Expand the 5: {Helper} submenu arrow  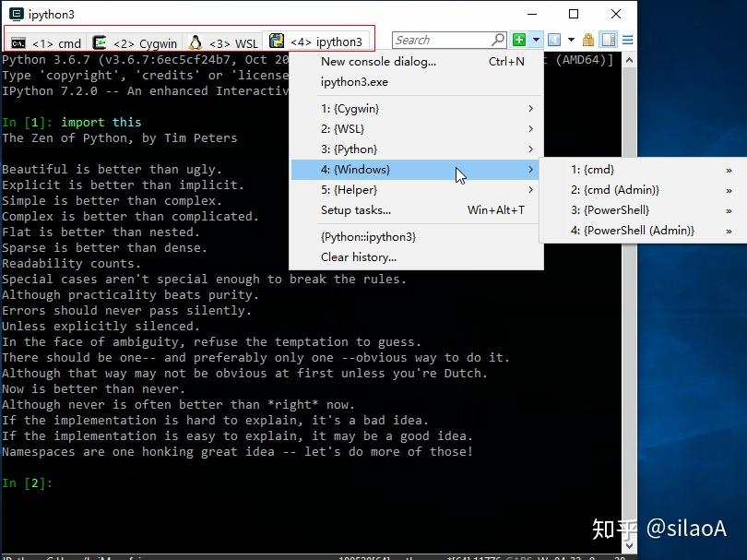[530, 190]
